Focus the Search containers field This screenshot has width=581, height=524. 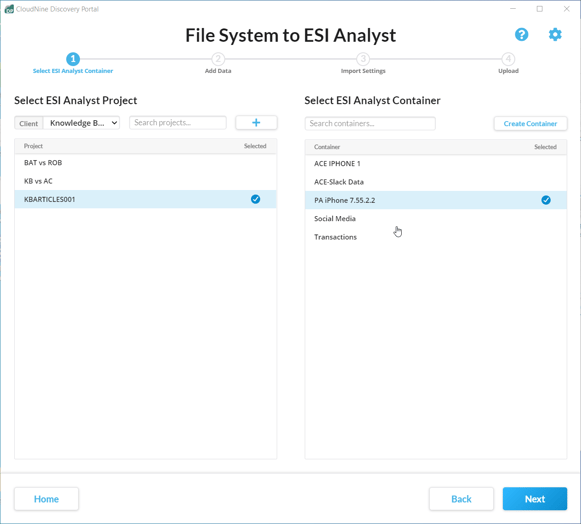[x=370, y=123]
